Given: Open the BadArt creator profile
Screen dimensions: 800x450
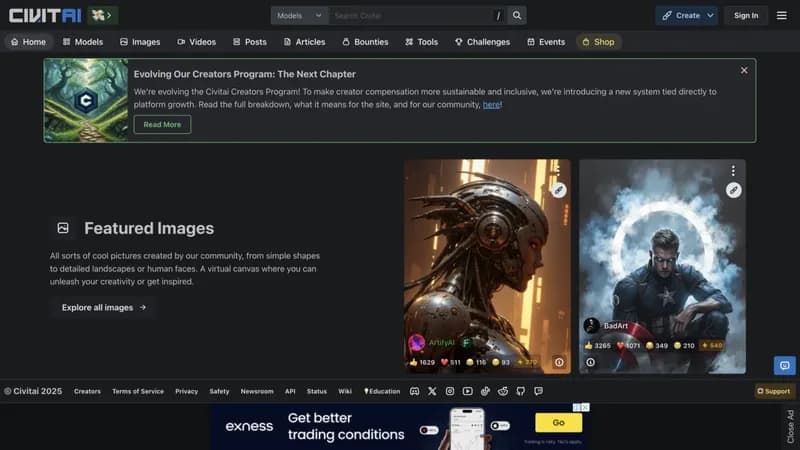Looking at the screenshot, I should 615,326.
